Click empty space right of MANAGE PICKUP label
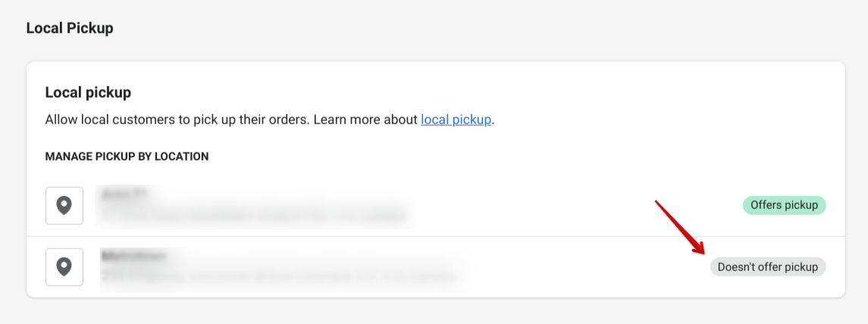This screenshot has height=324, width=868. (x=493, y=157)
